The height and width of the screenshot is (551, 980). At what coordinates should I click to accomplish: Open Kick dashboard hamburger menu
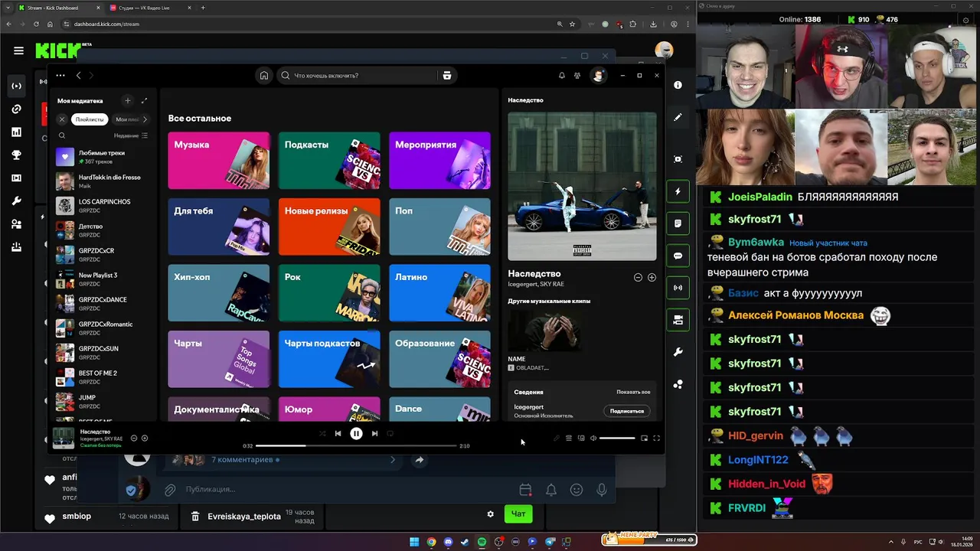(18, 51)
